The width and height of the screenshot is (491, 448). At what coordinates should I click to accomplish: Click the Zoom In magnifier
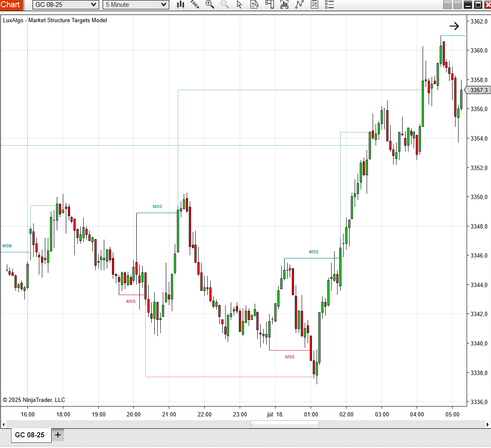click(209, 5)
